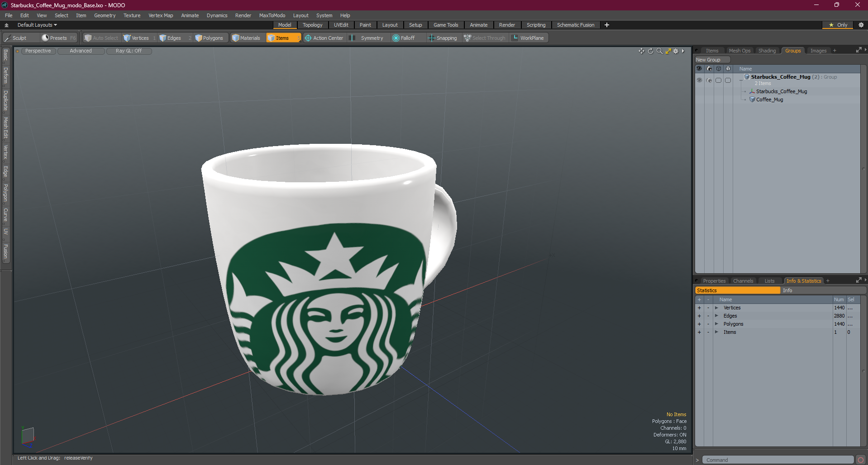Open the viewport settings gear
Image resolution: width=868 pixels, height=465 pixels.
point(676,51)
